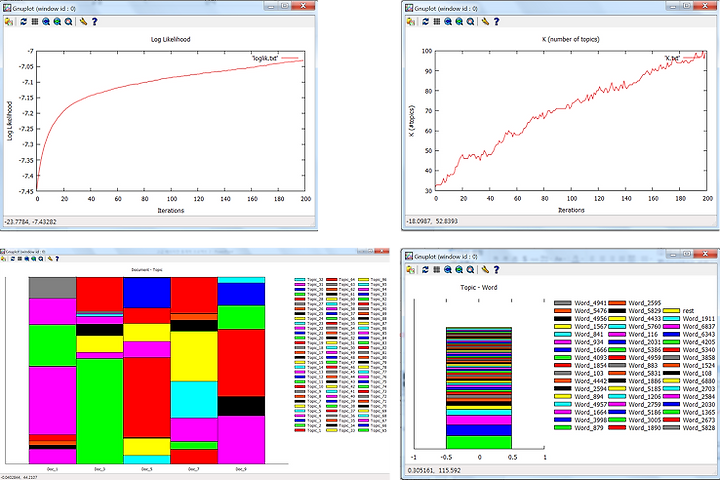Open configuration in the Log Likelihood window

[83, 22]
